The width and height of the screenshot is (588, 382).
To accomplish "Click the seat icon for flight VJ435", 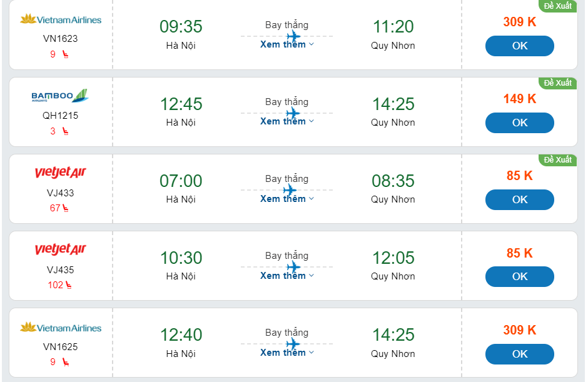I will (68, 285).
